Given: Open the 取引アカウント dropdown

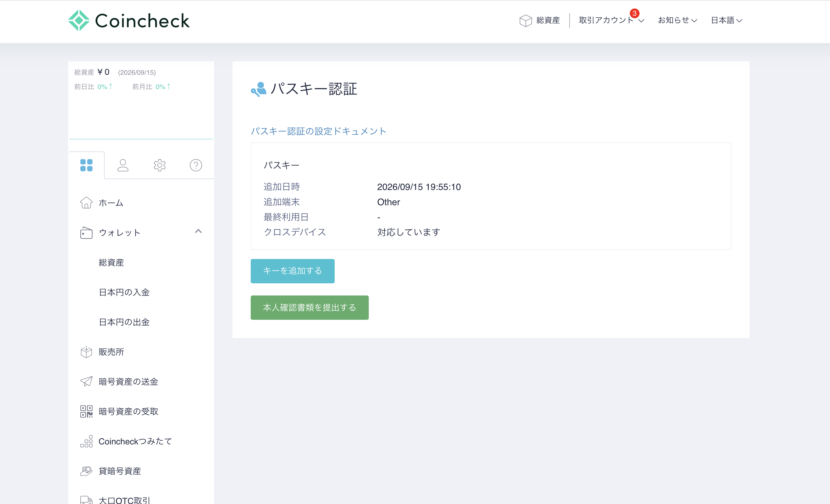Looking at the screenshot, I should 611,20.
